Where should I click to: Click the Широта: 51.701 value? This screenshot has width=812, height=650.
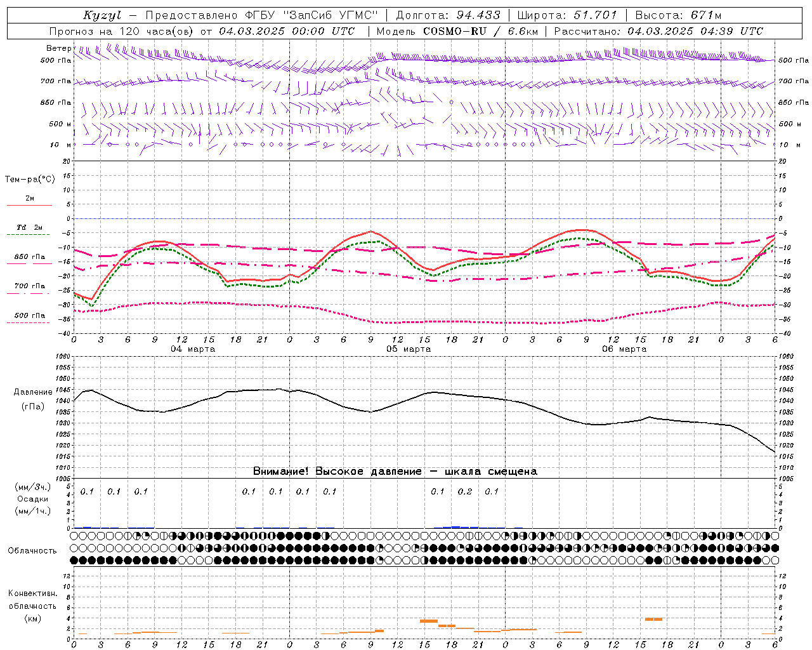[567, 15]
